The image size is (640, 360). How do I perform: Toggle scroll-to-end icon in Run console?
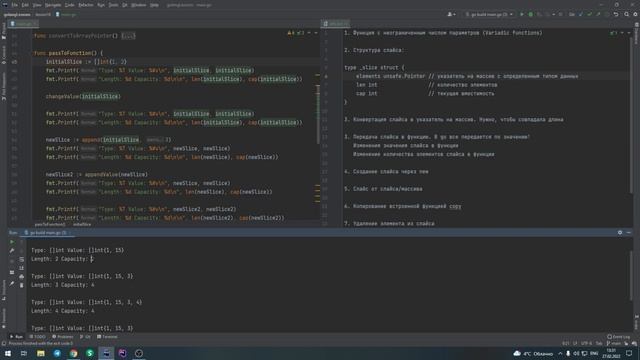click(x=22, y=268)
